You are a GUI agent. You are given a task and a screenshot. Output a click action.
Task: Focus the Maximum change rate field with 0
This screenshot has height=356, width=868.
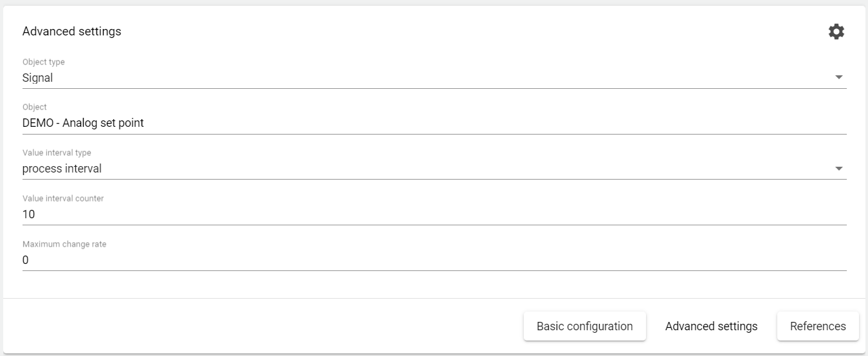tap(26, 260)
